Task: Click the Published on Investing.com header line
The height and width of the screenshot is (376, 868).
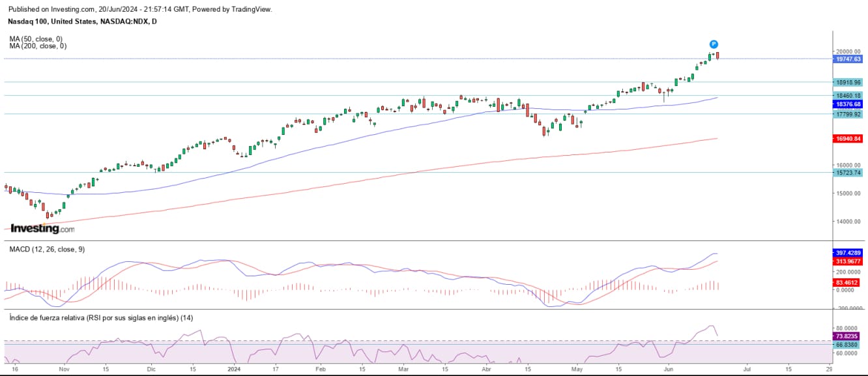Action: (x=140, y=9)
